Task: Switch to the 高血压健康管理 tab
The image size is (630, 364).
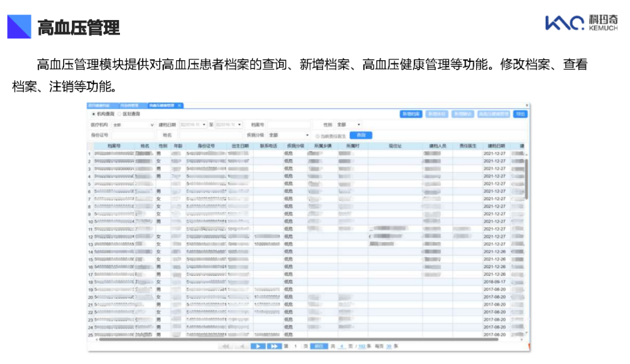Action: coord(161,105)
